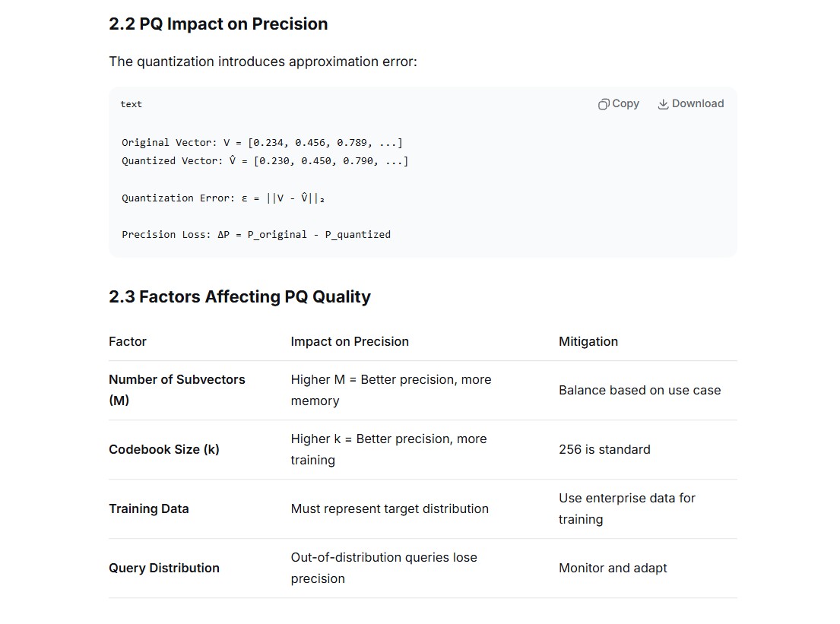Viewport: 840px width, 624px height.
Task: Click the 'Monitor and adapt' cell
Action: tap(613, 568)
